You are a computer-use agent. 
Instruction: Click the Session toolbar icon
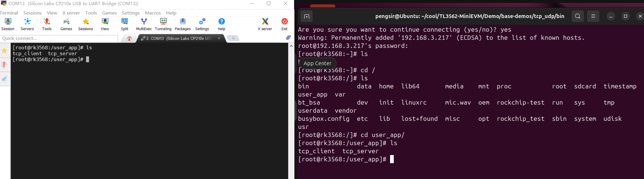pyautogui.click(x=8, y=24)
